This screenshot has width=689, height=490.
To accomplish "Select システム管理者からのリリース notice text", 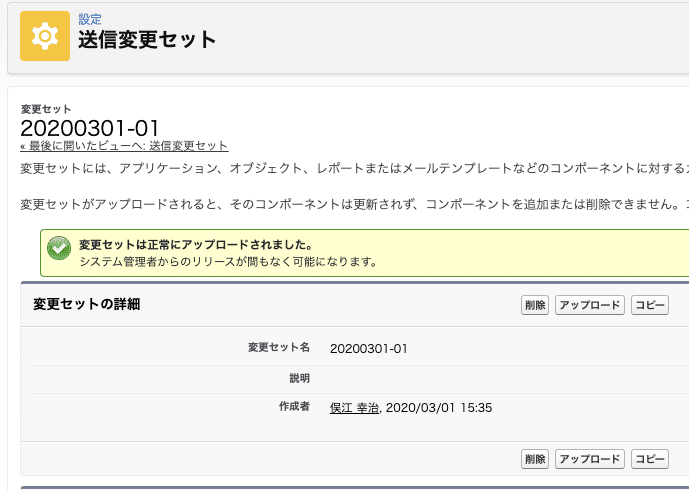I will pos(228,262).
